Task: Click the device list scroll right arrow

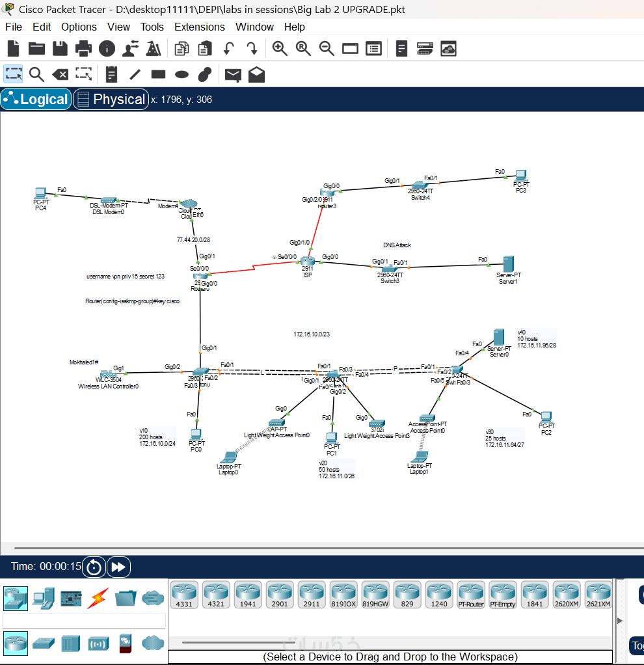Action: tap(620, 621)
